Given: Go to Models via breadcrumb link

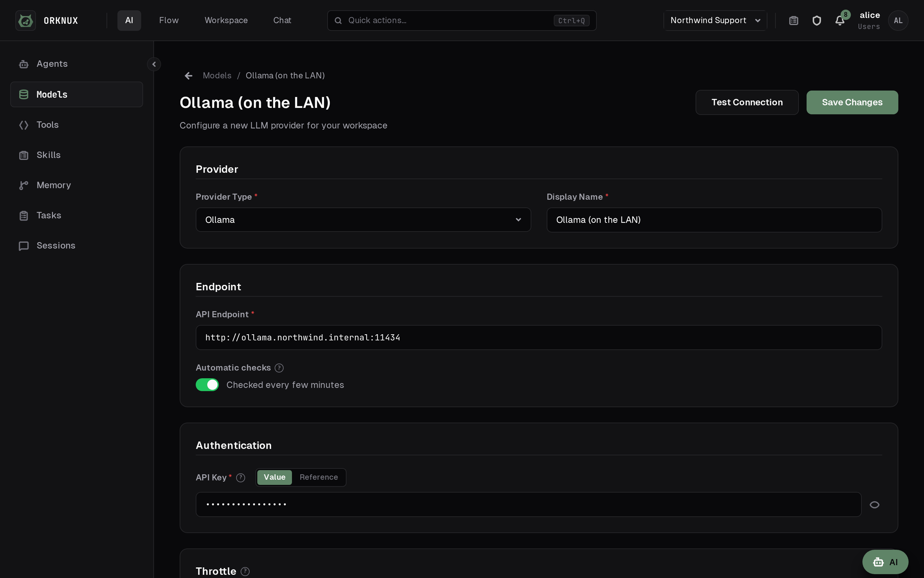Looking at the screenshot, I should 217,76.
